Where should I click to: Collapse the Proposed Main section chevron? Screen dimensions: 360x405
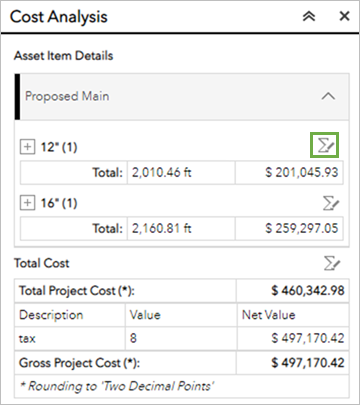click(x=328, y=96)
